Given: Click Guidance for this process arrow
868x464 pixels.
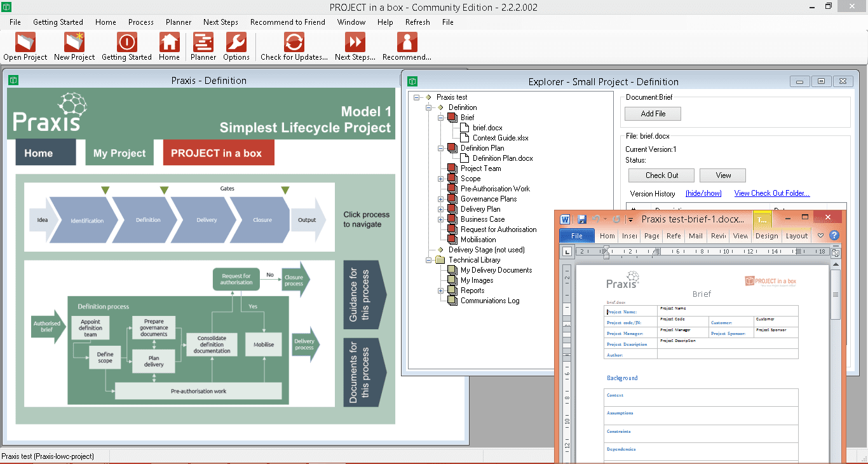Looking at the screenshot, I should pyautogui.click(x=365, y=295).
